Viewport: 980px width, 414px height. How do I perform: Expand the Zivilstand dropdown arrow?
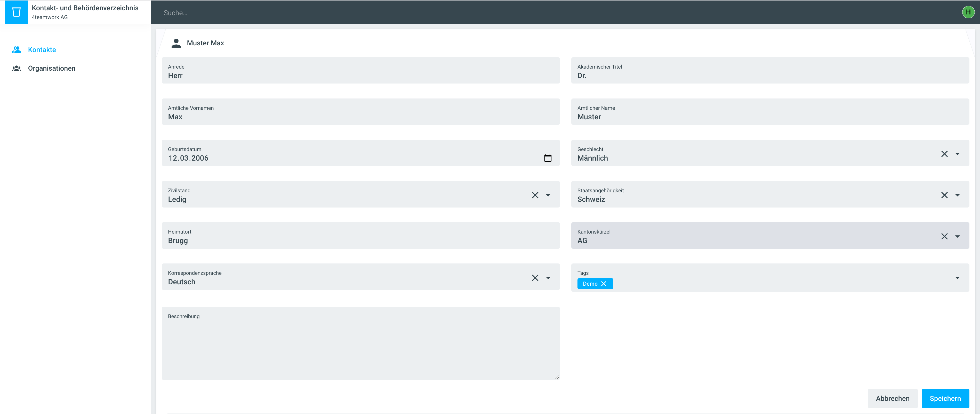(x=548, y=195)
